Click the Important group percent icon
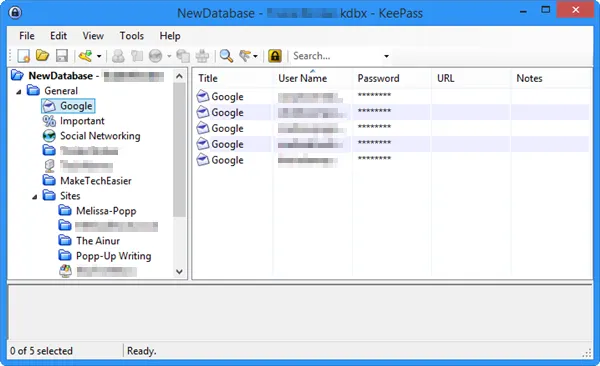Screen dimensions: 600x366 (x=49, y=121)
